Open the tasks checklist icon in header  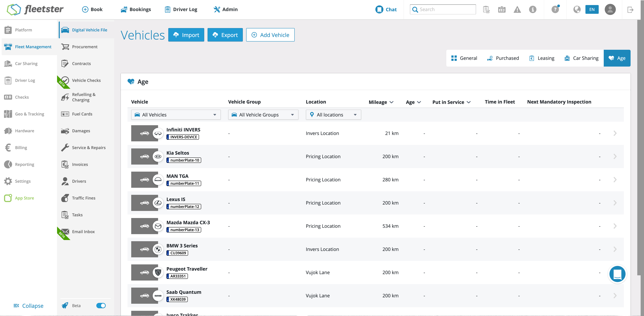(486, 10)
